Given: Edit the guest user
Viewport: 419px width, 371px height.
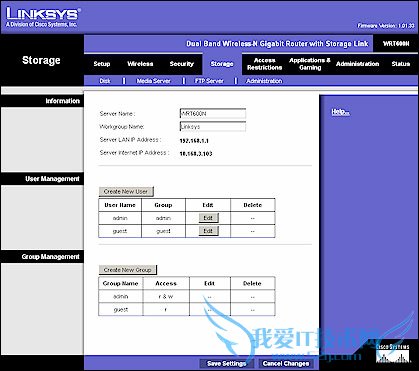Looking at the screenshot, I should 208,231.
